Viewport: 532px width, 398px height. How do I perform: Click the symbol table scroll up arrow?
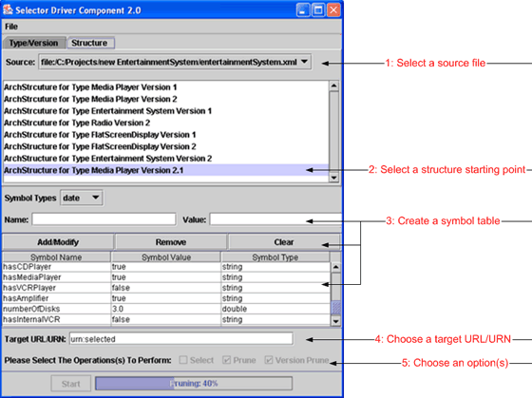(x=335, y=267)
